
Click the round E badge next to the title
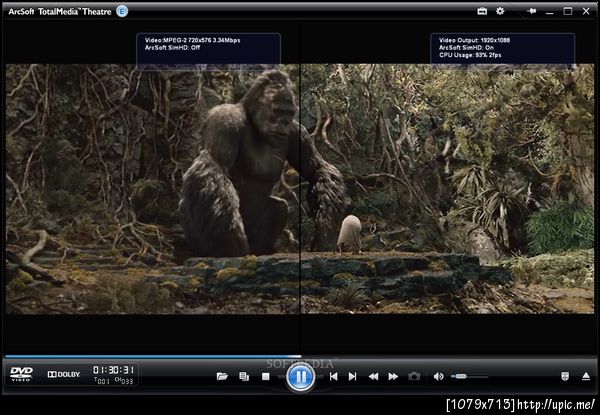122,11
